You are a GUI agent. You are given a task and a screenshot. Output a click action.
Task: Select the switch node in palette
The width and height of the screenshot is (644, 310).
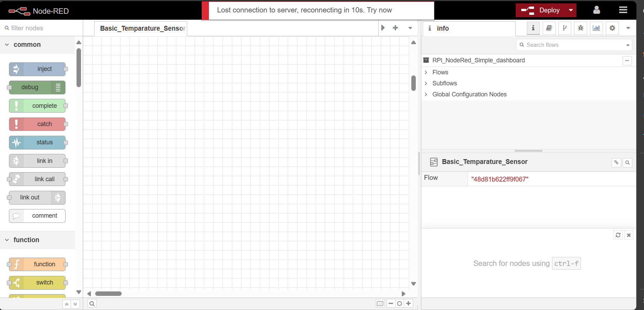pos(37,282)
